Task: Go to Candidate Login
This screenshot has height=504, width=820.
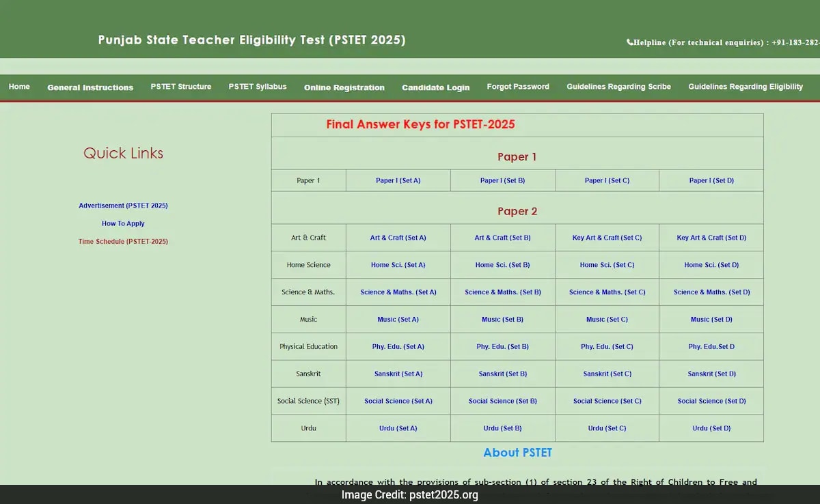Action: tap(435, 87)
